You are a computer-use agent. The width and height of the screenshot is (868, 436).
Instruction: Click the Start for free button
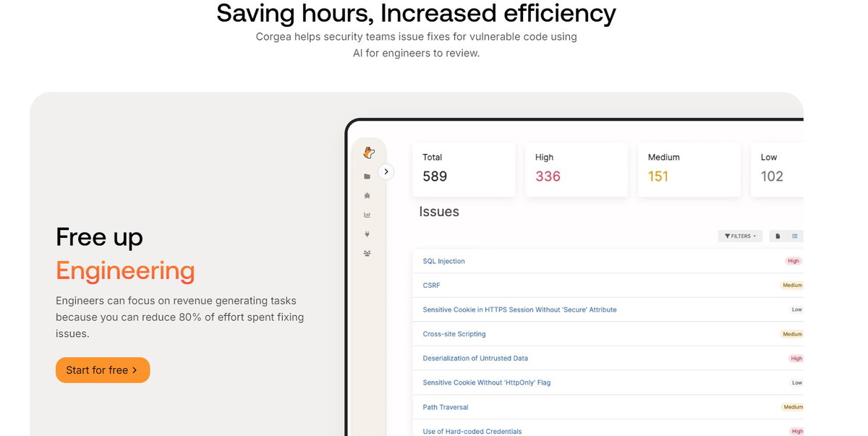(x=103, y=370)
